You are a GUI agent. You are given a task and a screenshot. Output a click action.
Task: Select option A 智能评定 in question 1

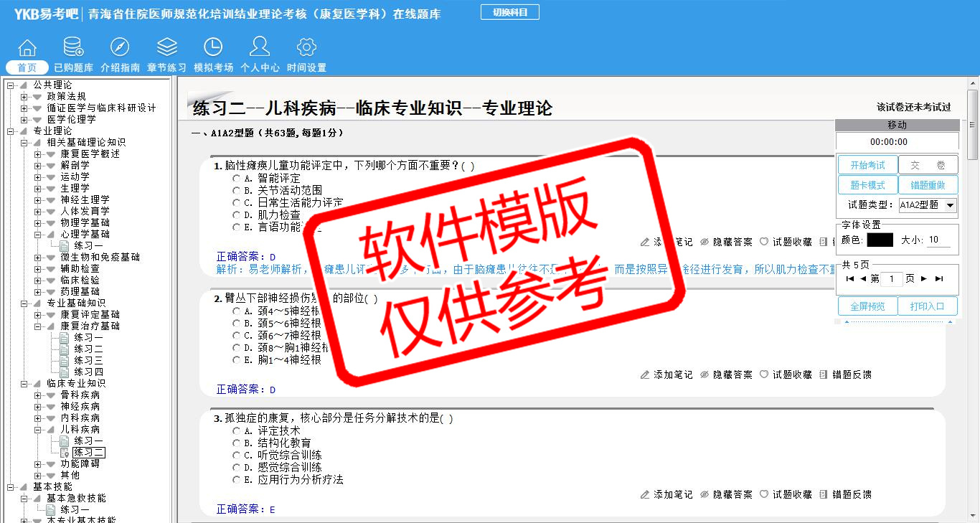237,178
